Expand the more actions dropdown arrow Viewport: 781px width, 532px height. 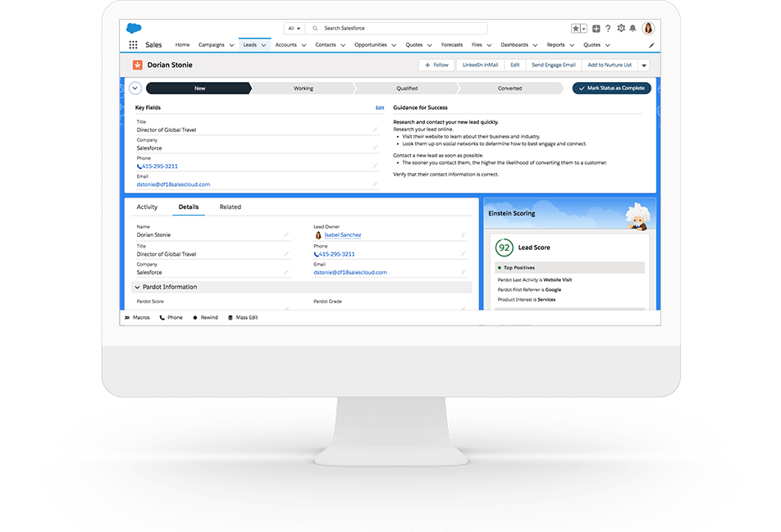tap(644, 65)
